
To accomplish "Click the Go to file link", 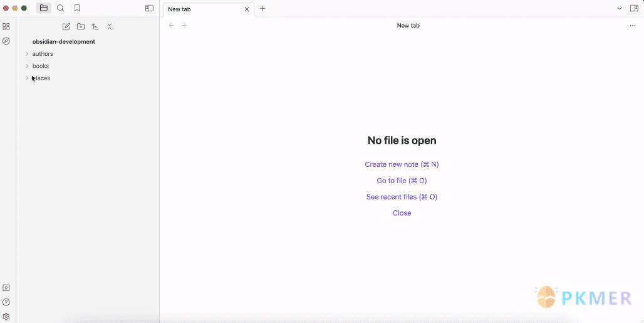I will [x=402, y=181].
